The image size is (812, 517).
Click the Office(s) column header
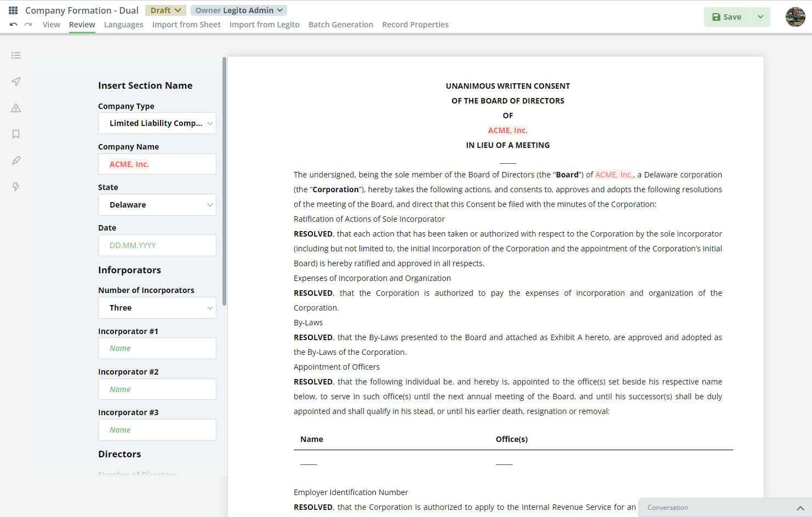[512, 439]
